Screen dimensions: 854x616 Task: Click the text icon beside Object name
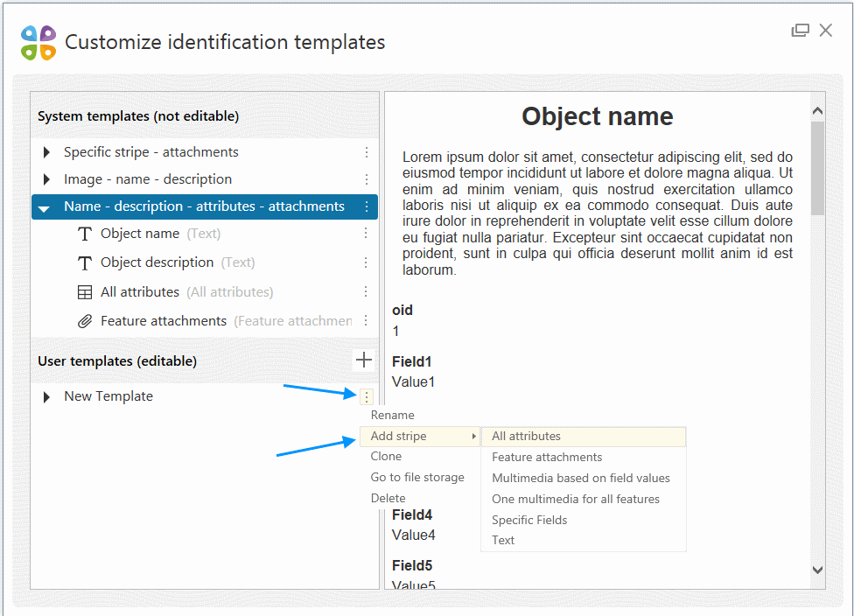[x=85, y=234]
